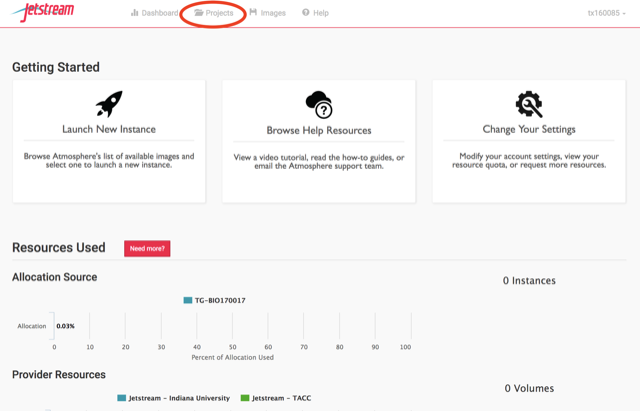Toggle the TG-BIO170017 legend swatch

(x=188, y=300)
